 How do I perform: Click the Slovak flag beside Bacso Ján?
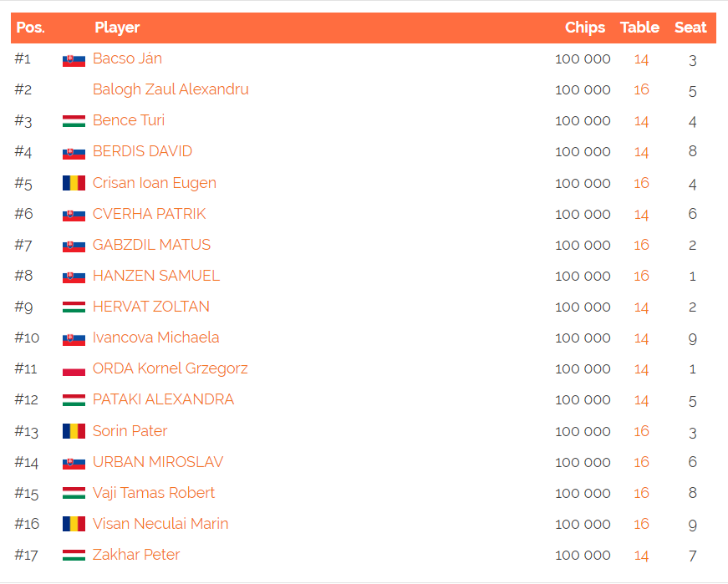(74, 60)
